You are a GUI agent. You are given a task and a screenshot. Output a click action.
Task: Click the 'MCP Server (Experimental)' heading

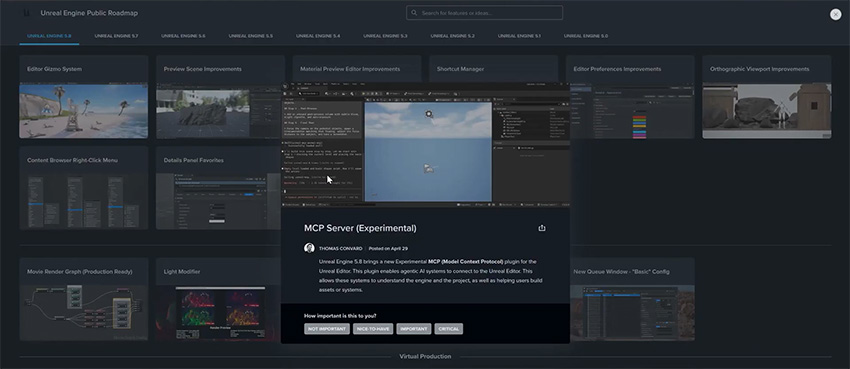[360, 228]
